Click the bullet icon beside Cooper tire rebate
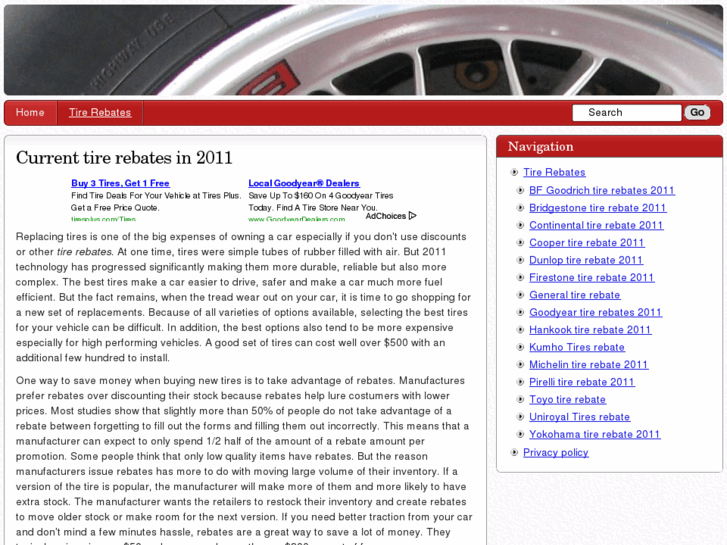Viewport: 727px width, 545px height. coord(520,243)
